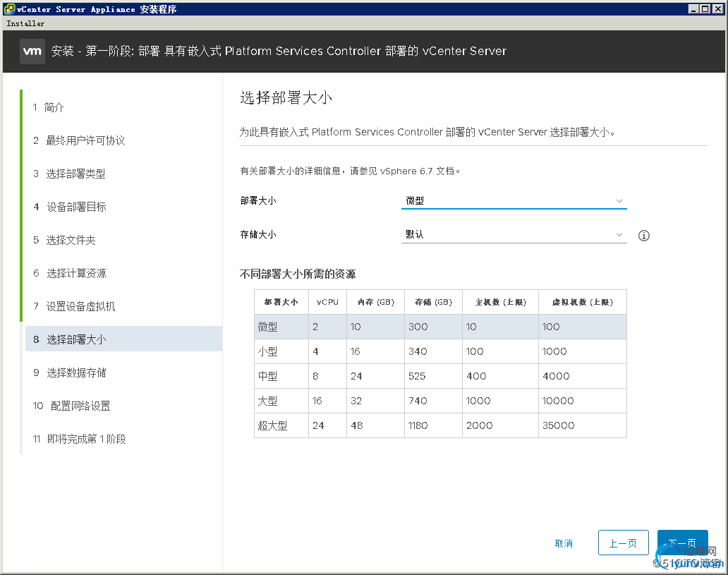Click the 小型 row label in table

point(268,351)
